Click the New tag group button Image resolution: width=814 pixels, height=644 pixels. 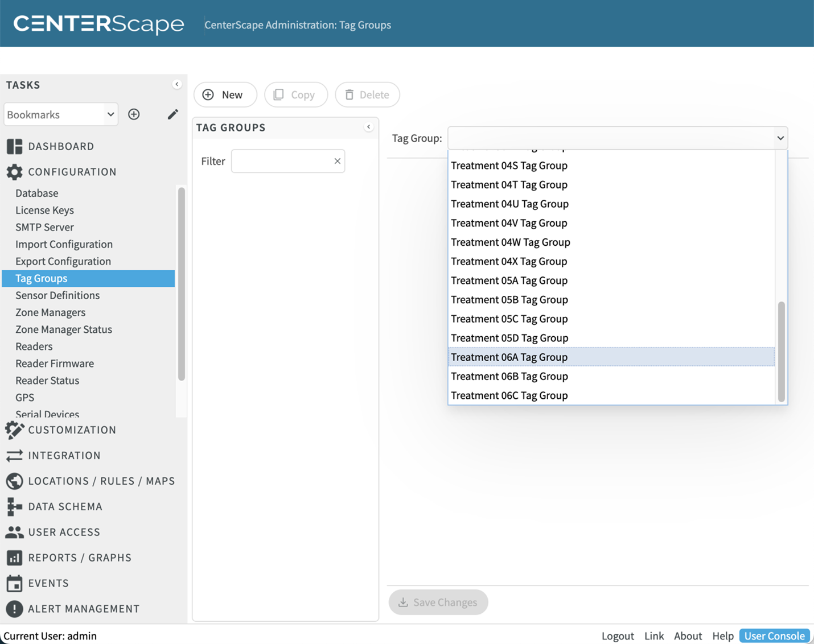pos(225,94)
